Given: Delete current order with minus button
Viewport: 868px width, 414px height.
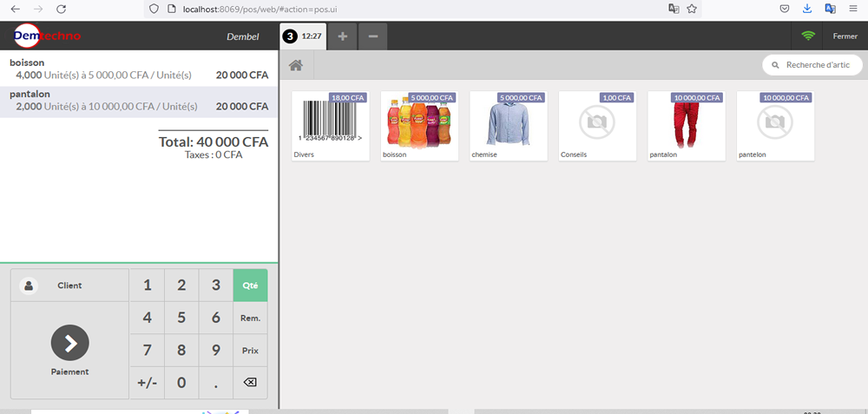Looking at the screenshot, I should click(372, 36).
